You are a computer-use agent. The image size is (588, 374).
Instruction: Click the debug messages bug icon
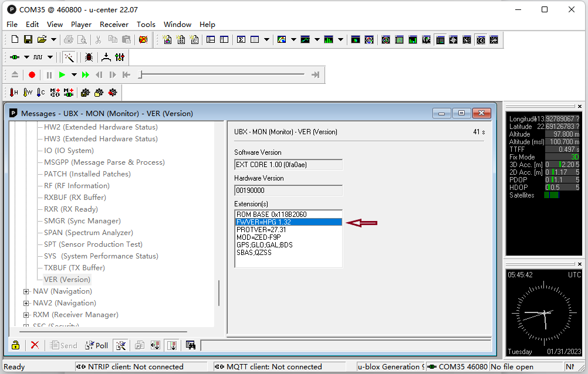coord(89,57)
